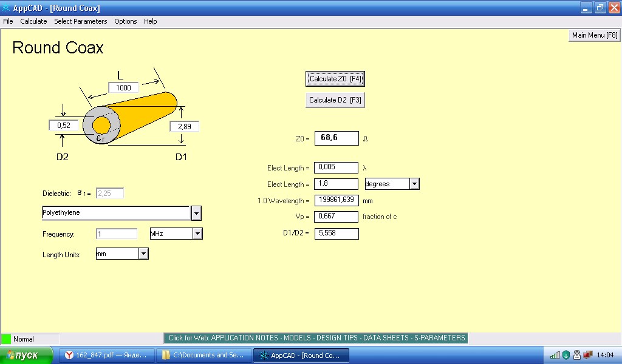Click network signal icon in system tray
The image size is (622, 364).
pyautogui.click(x=555, y=355)
